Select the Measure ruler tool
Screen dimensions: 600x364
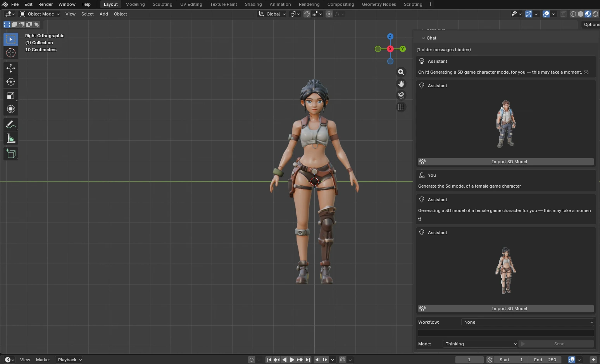pyautogui.click(x=11, y=138)
